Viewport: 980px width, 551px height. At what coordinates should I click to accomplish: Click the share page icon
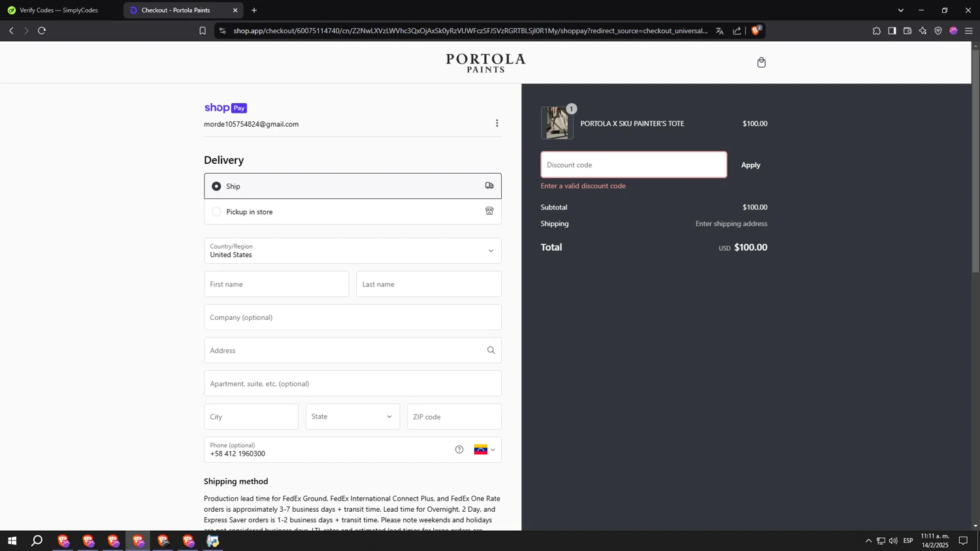(x=737, y=31)
